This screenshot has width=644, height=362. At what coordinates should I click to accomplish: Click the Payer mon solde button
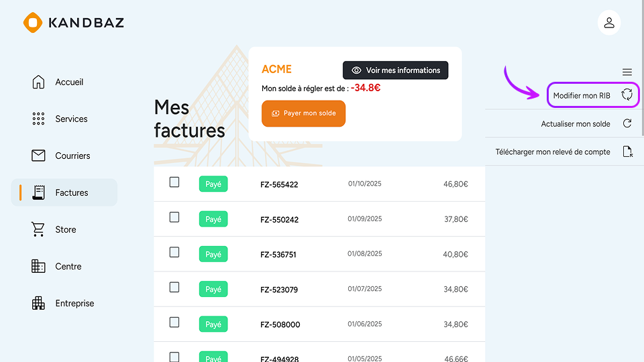303,113
